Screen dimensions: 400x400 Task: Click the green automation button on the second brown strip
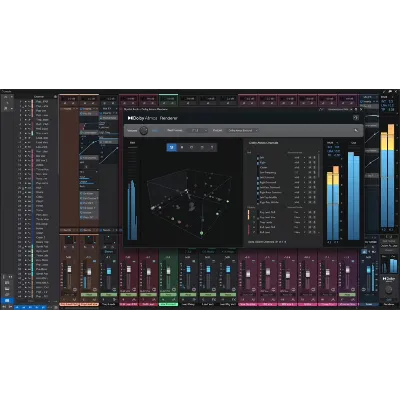[89, 295]
